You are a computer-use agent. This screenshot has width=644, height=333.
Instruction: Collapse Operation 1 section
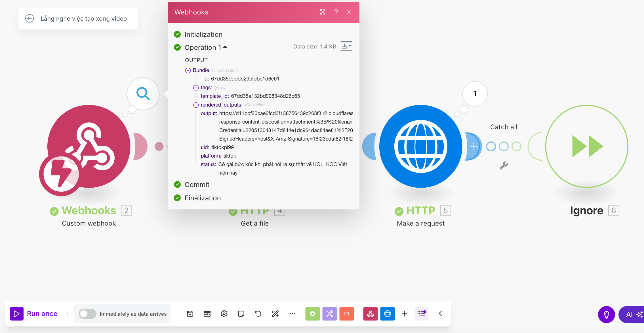pos(225,47)
